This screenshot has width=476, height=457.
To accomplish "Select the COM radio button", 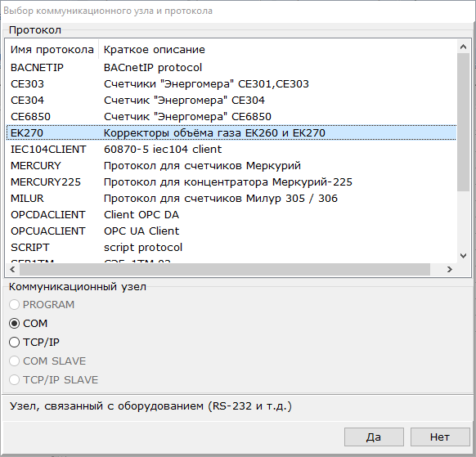I will pyautogui.click(x=29, y=324).
